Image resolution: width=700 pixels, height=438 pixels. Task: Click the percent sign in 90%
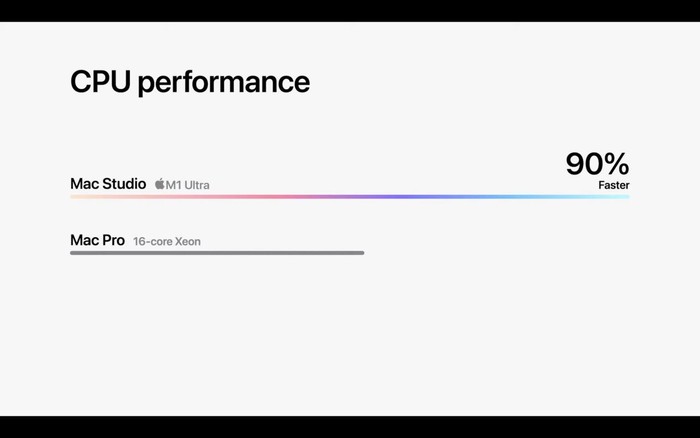(617, 163)
